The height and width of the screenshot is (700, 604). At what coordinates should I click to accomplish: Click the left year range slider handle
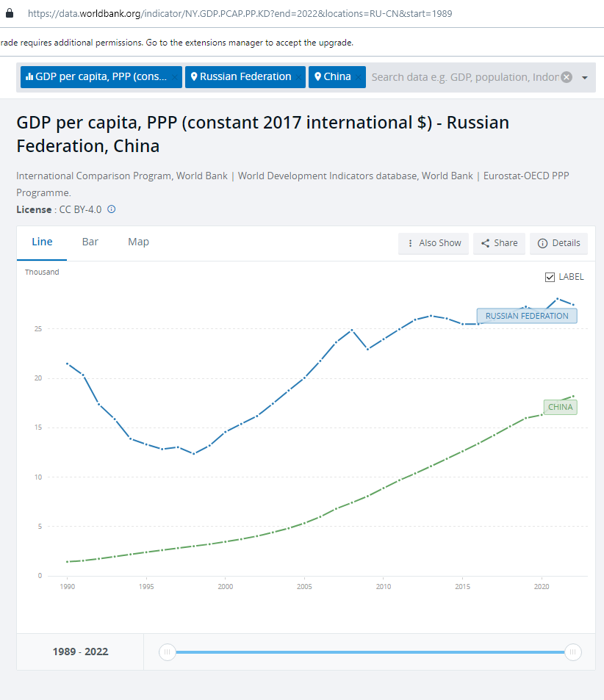pyautogui.click(x=167, y=652)
